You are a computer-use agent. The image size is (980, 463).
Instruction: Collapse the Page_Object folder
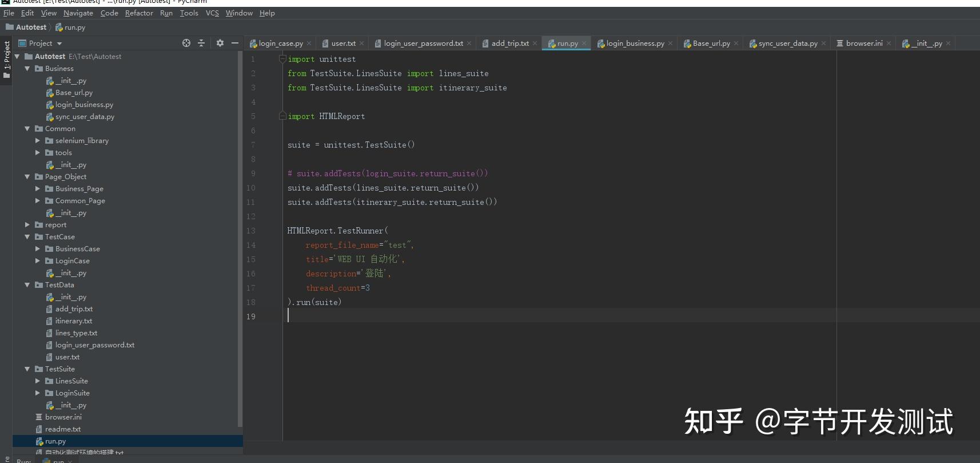point(27,176)
